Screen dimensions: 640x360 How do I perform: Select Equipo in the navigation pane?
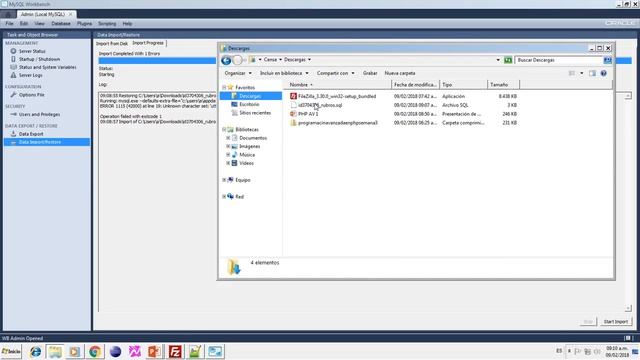click(x=242, y=180)
